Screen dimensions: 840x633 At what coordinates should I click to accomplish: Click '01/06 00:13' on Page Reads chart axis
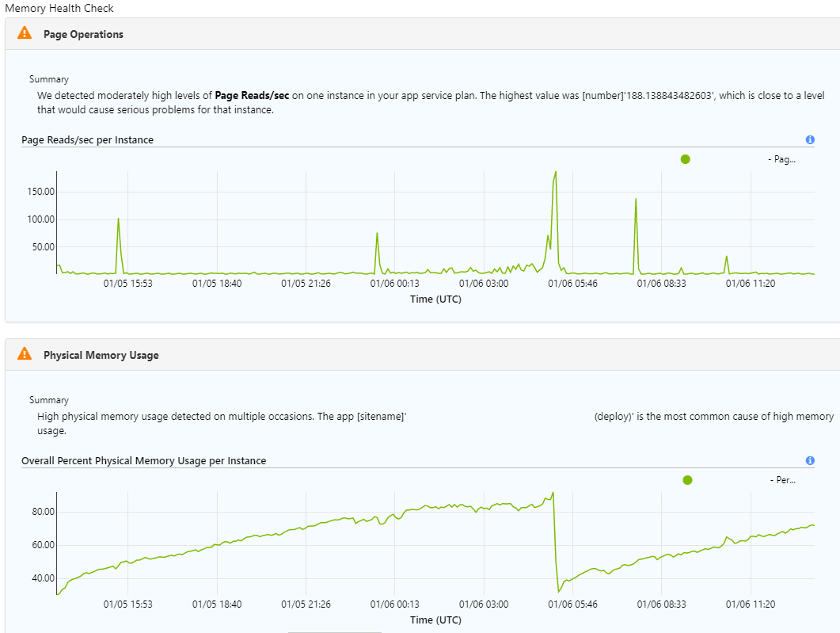[x=395, y=284]
